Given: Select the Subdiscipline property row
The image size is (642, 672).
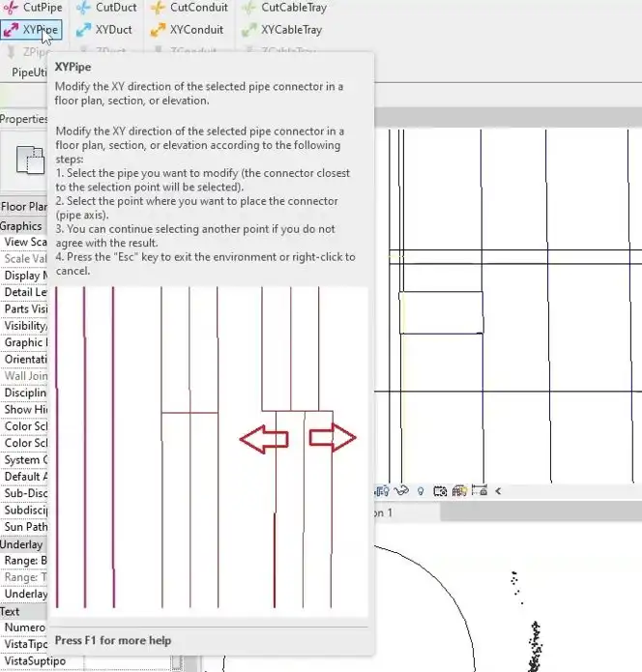Looking at the screenshot, I should [x=23, y=510].
